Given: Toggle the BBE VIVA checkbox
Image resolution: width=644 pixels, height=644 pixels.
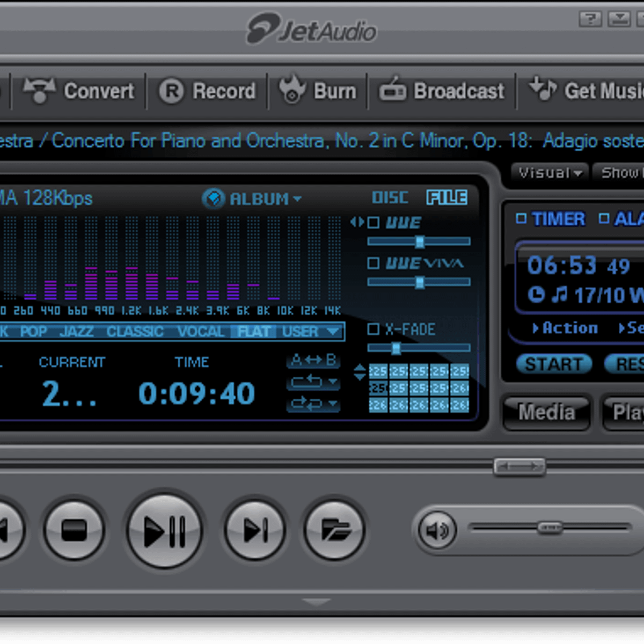Looking at the screenshot, I should pyautogui.click(x=374, y=263).
